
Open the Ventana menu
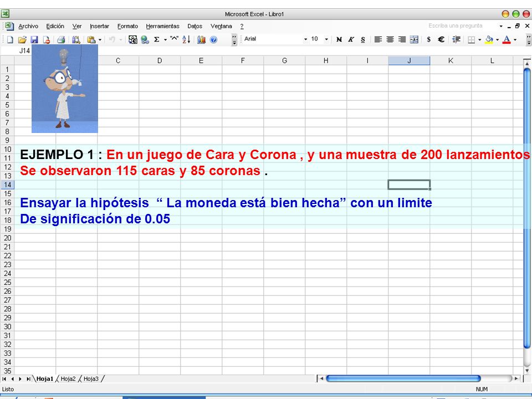[221, 26]
